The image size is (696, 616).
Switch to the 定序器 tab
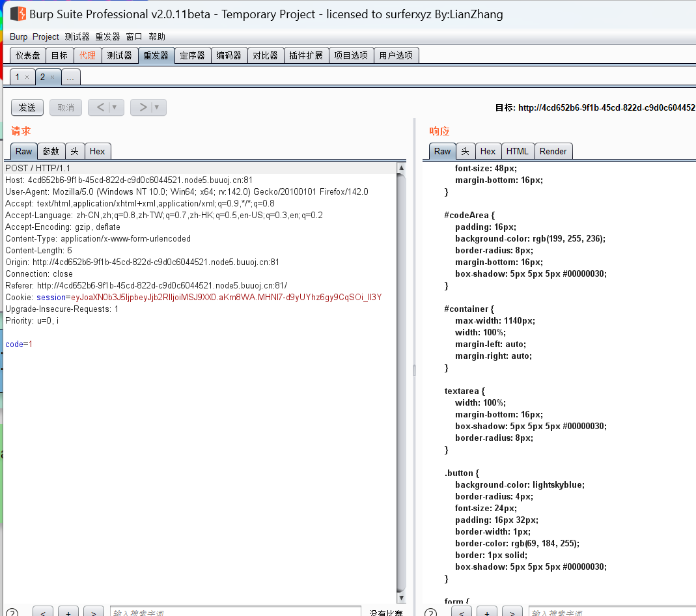click(x=193, y=55)
